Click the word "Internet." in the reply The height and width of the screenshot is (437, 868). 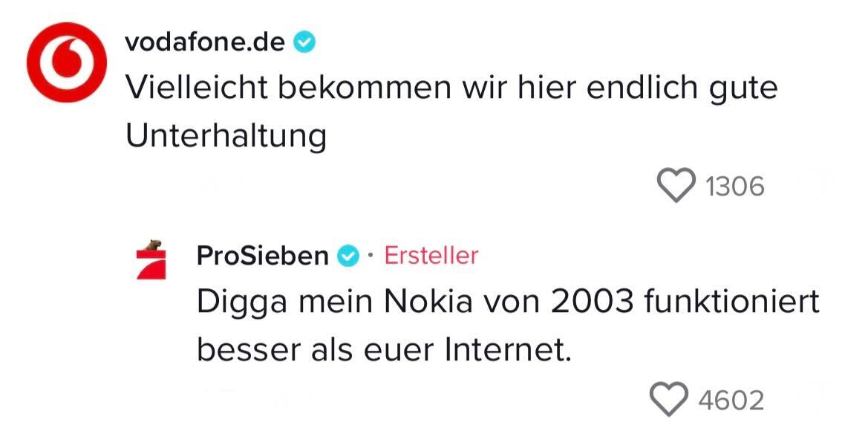(x=509, y=350)
